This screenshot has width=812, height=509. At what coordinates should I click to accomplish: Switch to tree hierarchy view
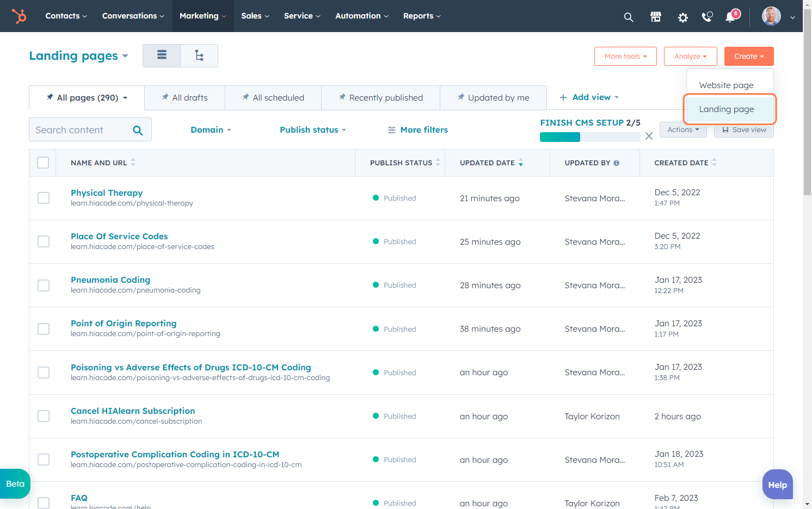click(x=199, y=55)
